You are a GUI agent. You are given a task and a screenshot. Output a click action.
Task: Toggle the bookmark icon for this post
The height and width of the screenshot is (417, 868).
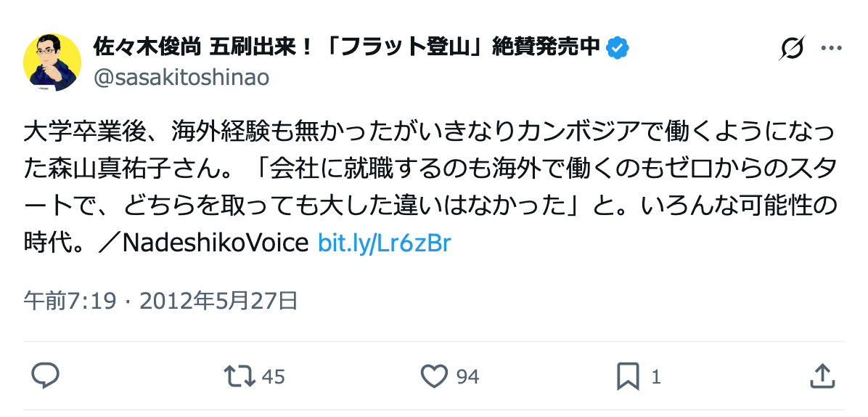pos(628,376)
